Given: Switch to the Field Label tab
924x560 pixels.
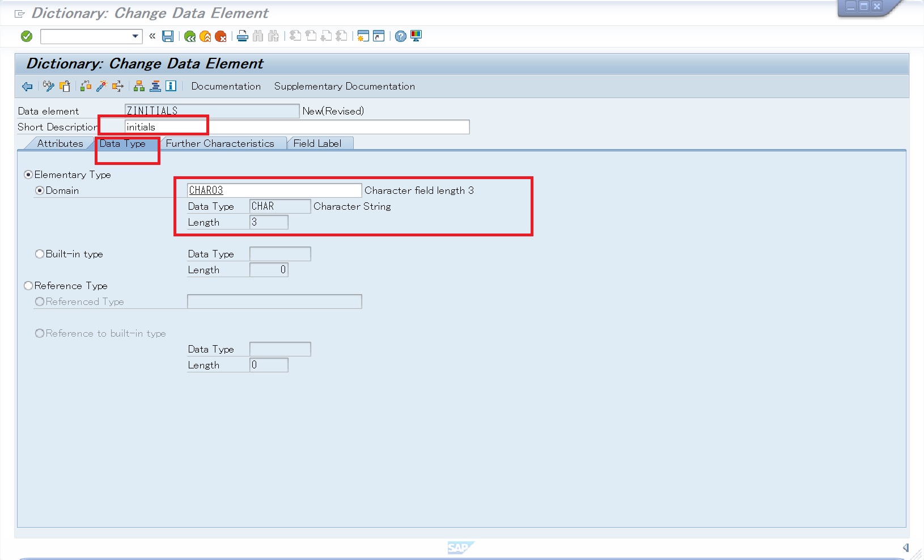Looking at the screenshot, I should (x=317, y=143).
